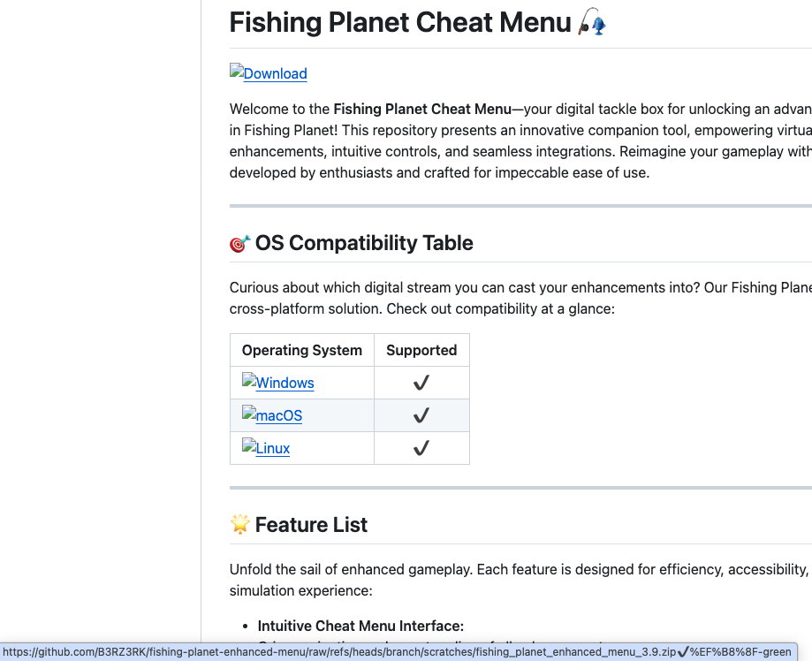The image size is (812, 661).
Task: Click the Feature List heading text
Action: 311,525
